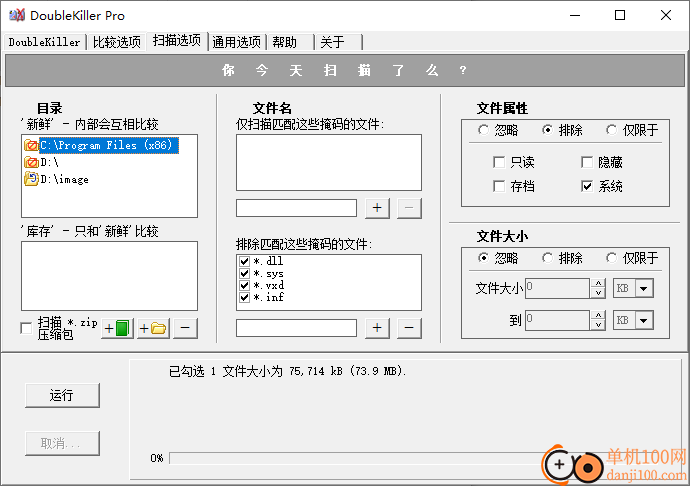Close the DoubleKiller Pro window
This screenshot has width=690, height=486.
click(666, 15)
